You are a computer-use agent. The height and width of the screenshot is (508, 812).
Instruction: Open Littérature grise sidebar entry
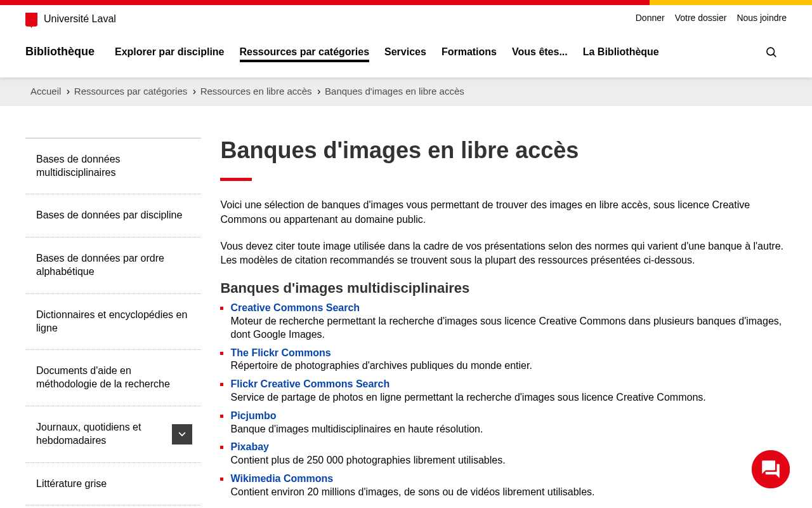71,483
